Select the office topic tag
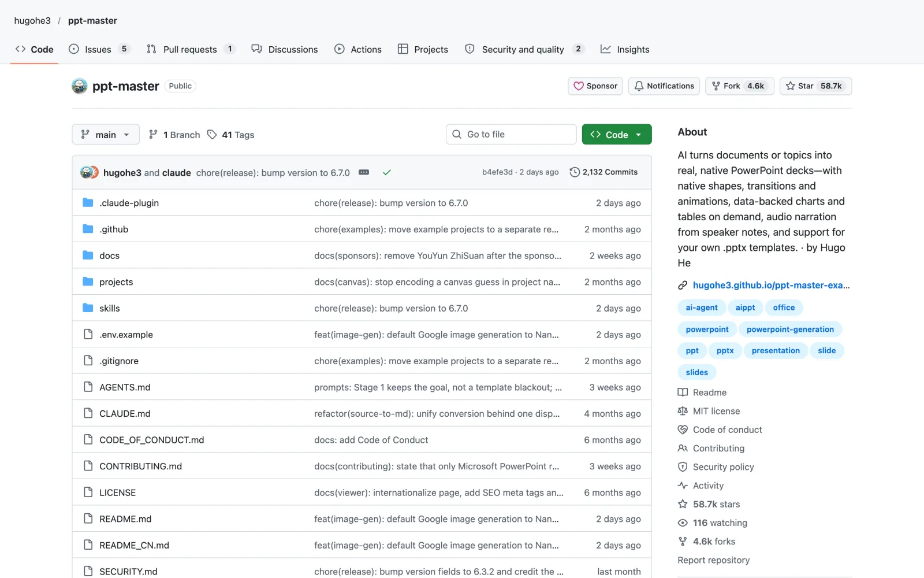Image resolution: width=924 pixels, height=578 pixels. (784, 307)
